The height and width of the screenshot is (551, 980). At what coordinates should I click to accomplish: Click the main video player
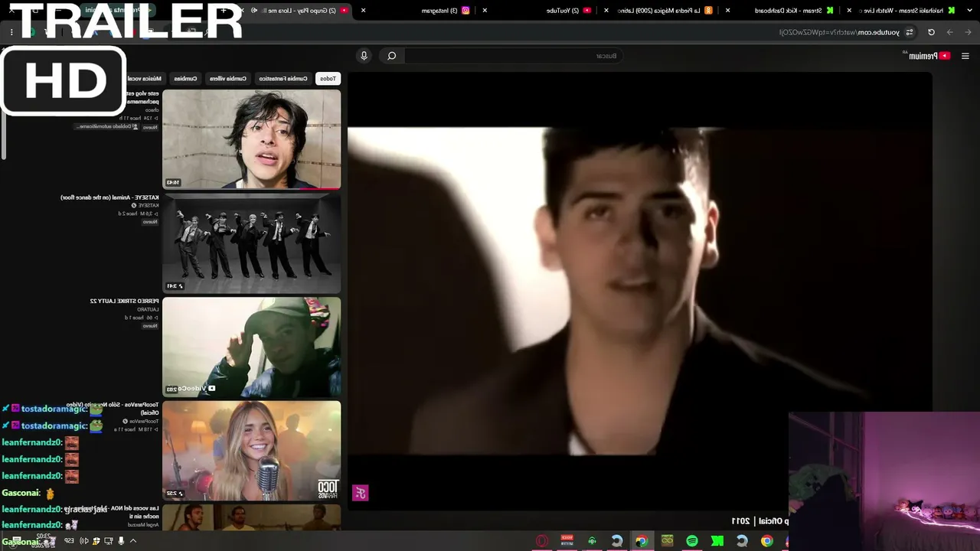[640, 291]
